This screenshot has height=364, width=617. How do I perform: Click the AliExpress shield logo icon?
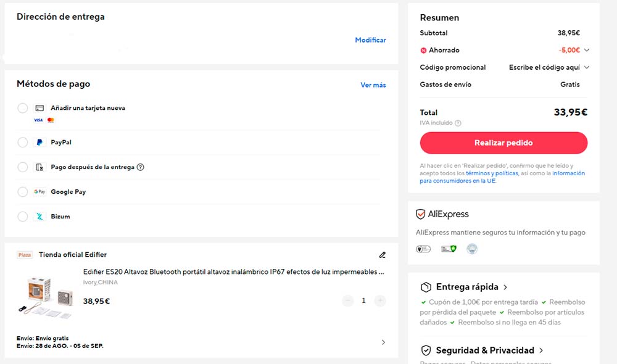421,214
